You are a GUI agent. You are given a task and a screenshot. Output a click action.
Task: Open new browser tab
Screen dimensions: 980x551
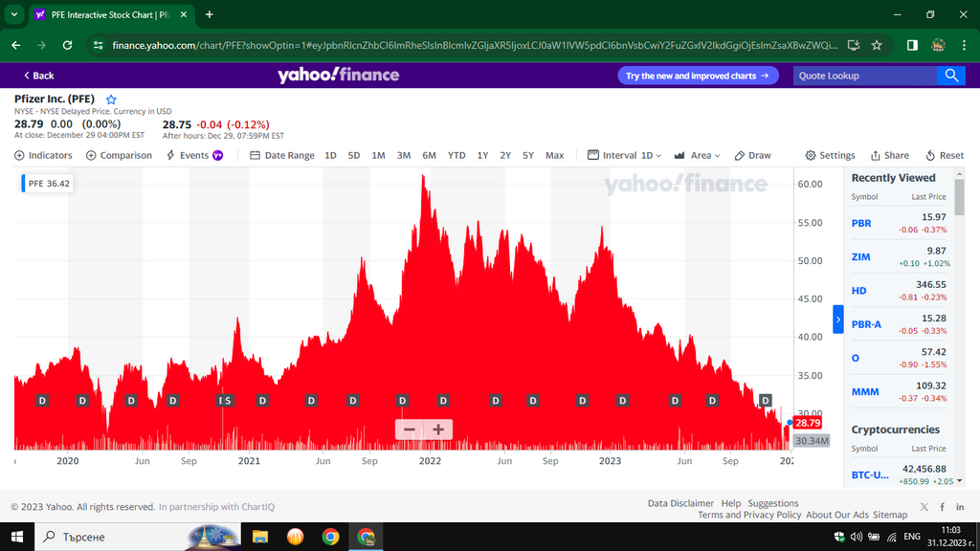point(210,14)
